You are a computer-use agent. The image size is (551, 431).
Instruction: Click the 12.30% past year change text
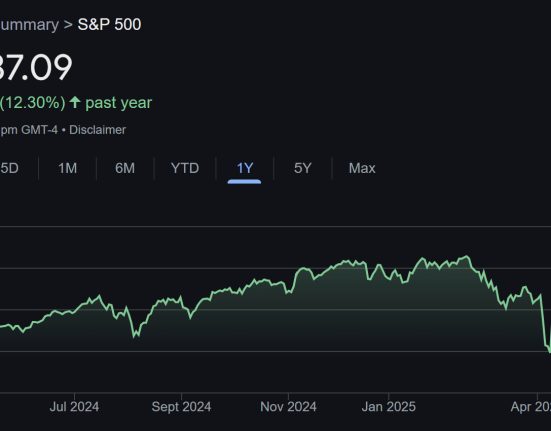point(76,103)
